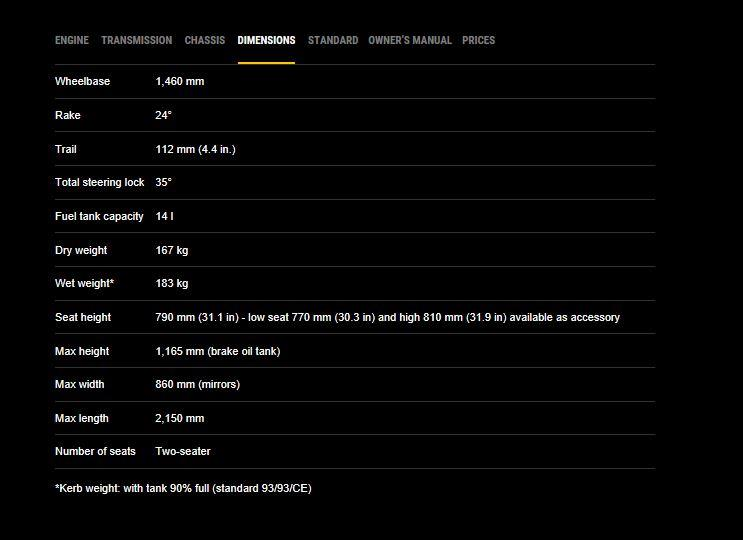Click the active DIMENSIONS tab
The image size is (743, 540).
[x=266, y=40]
